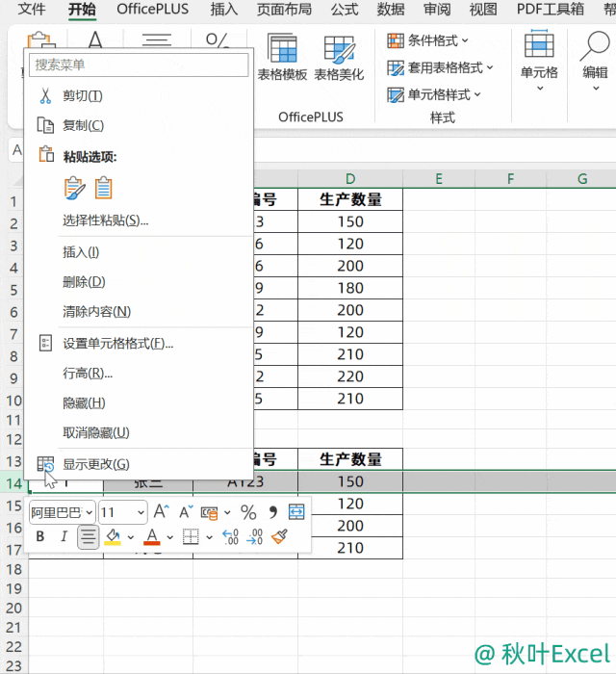Screen dimensions: 616x674
Task: Click cell D1 生产数量 header
Action: click(x=350, y=199)
